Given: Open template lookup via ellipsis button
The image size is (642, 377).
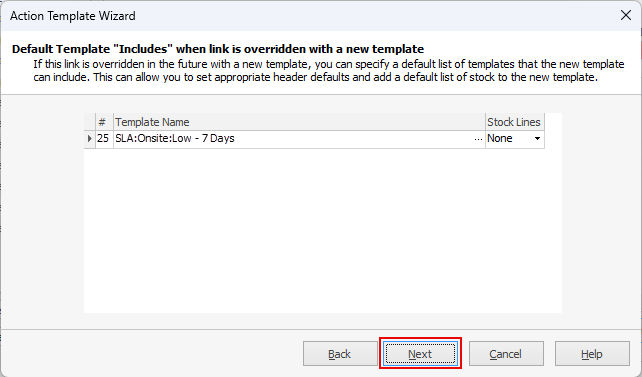Looking at the screenshot, I should click(x=478, y=139).
